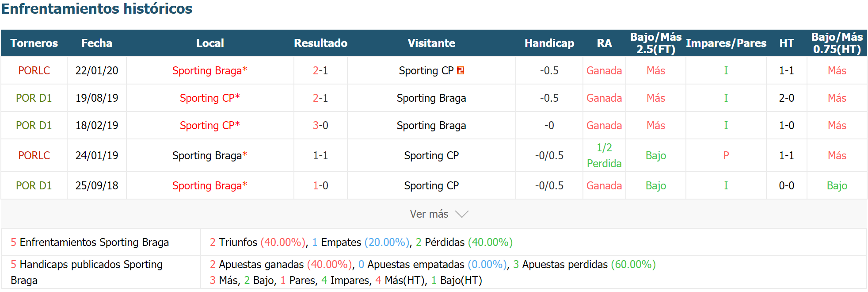
Task: Click the Impares/Pares column header
Action: (726, 43)
